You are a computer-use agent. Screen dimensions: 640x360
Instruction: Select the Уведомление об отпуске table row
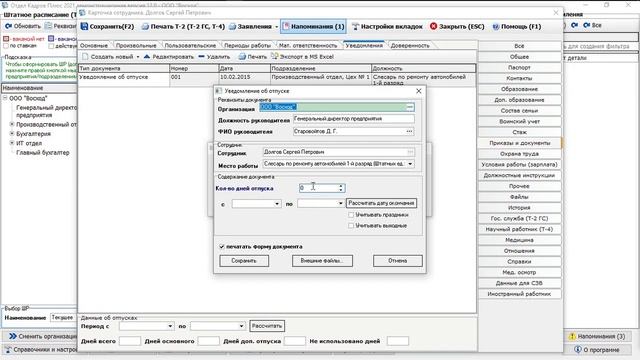tap(277, 79)
